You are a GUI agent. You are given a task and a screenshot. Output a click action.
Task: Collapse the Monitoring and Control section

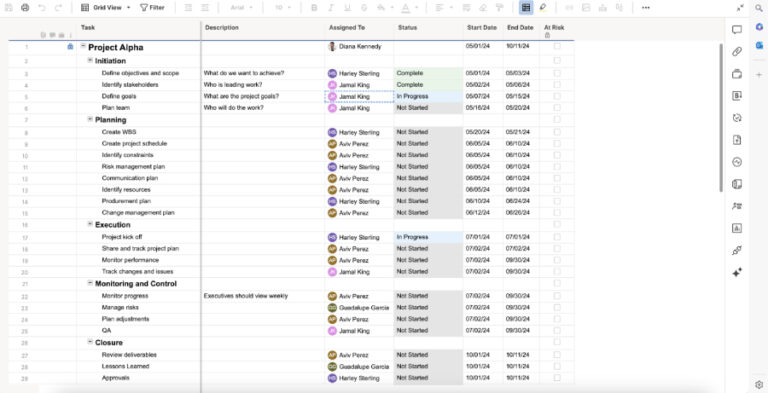[x=90, y=283]
